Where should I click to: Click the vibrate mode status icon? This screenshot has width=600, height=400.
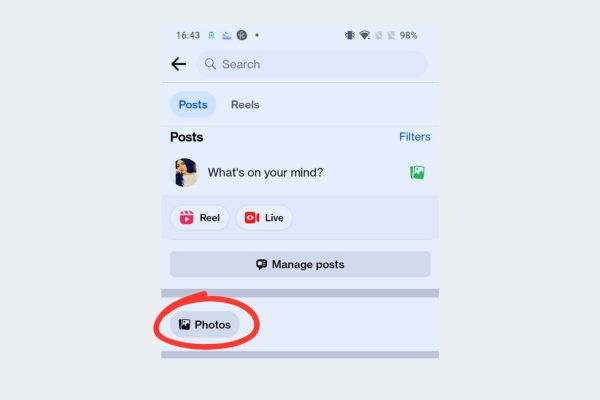coord(349,35)
